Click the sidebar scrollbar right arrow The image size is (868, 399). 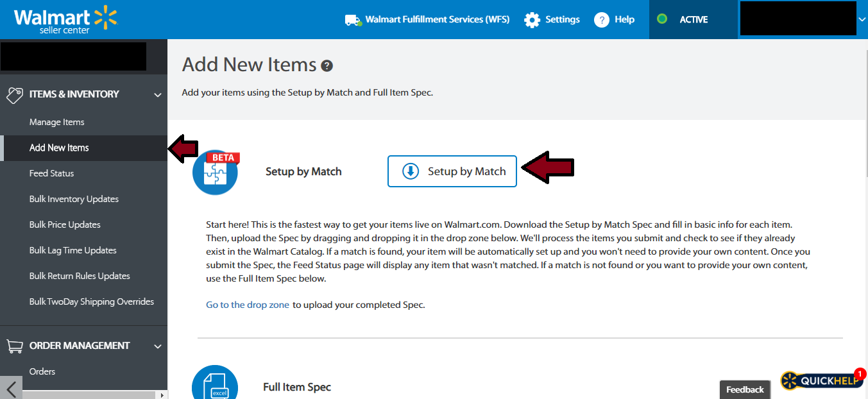tap(162, 395)
